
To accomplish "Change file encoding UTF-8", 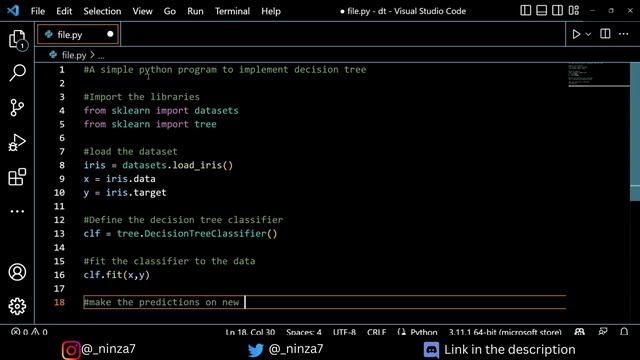I will coord(344,332).
